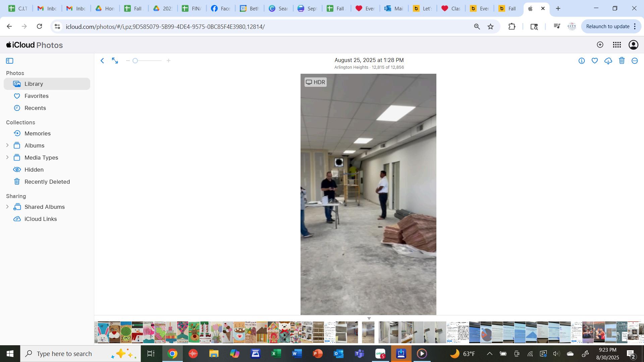Click the zoom slider track

[x=148, y=61]
